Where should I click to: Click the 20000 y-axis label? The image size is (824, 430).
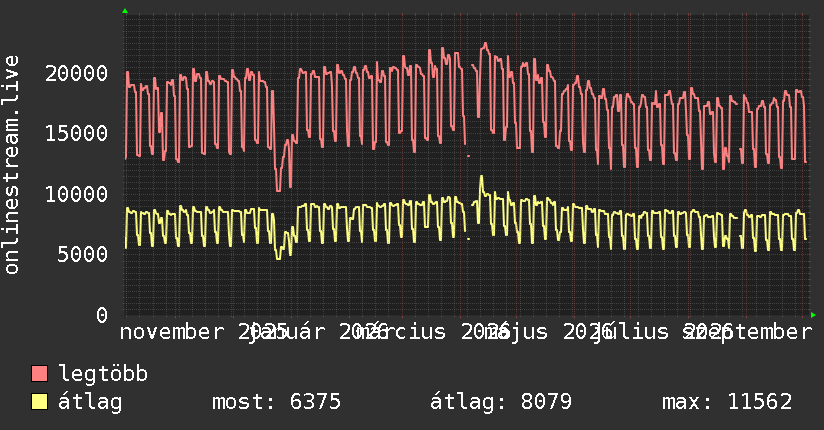[x=77, y=73]
